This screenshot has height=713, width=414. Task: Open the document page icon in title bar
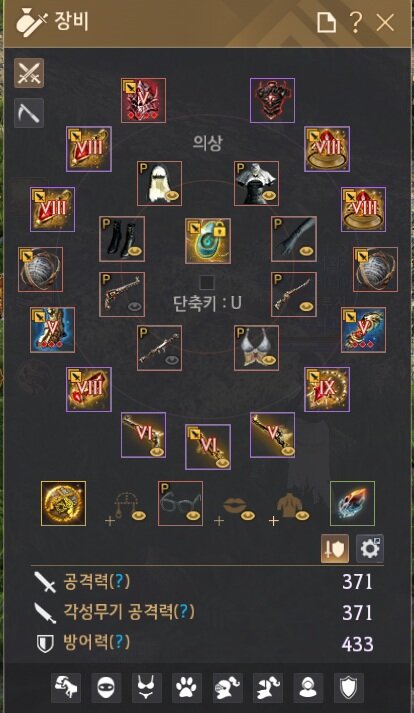click(x=326, y=22)
